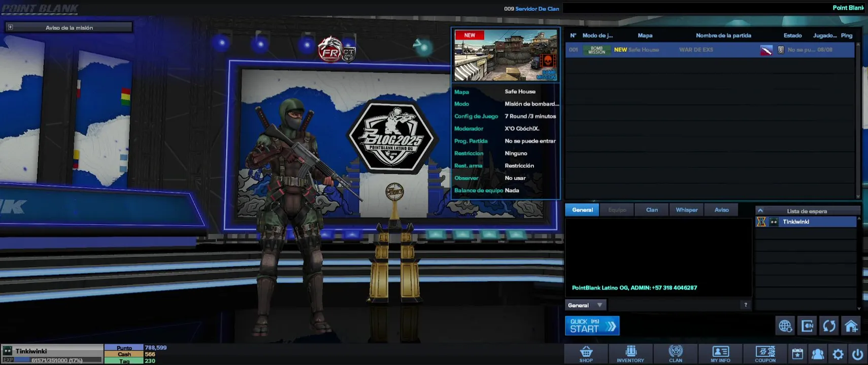Click the room list scrollbar up arrow
The height and width of the screenshot is (365, 868).
click(858, 45)
